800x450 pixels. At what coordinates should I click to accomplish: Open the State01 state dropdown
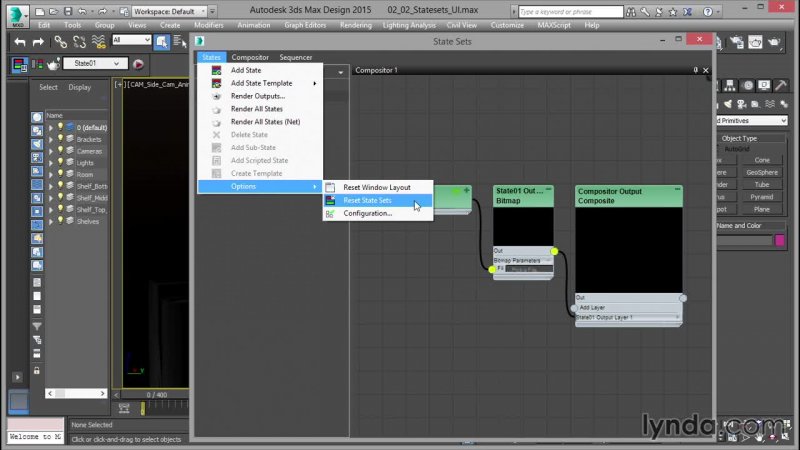point(95,63)
